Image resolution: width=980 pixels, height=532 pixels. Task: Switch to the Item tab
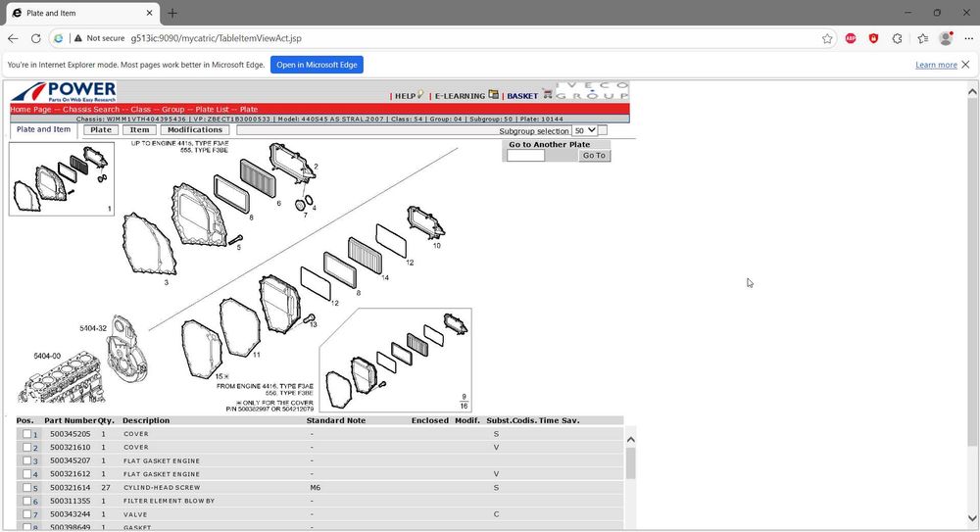point(139,130)
